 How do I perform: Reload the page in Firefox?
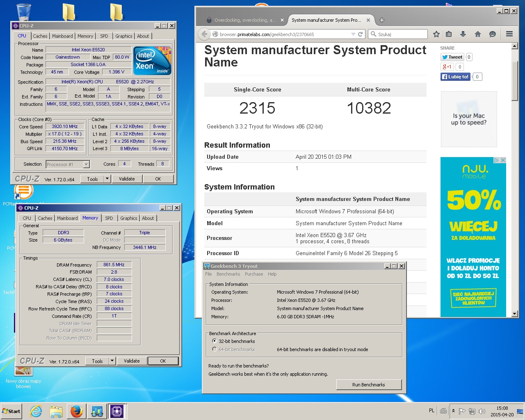pyautogui.click(x=360, y=34)
